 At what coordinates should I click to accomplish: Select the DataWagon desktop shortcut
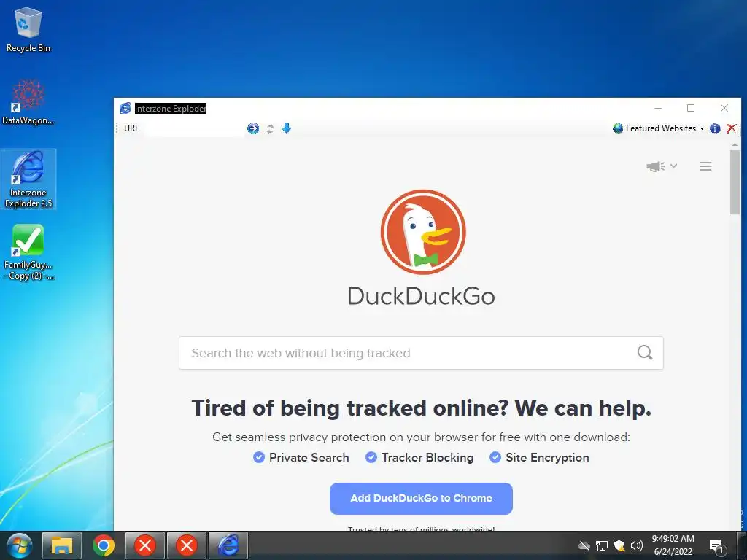click(x=28, y=102)
